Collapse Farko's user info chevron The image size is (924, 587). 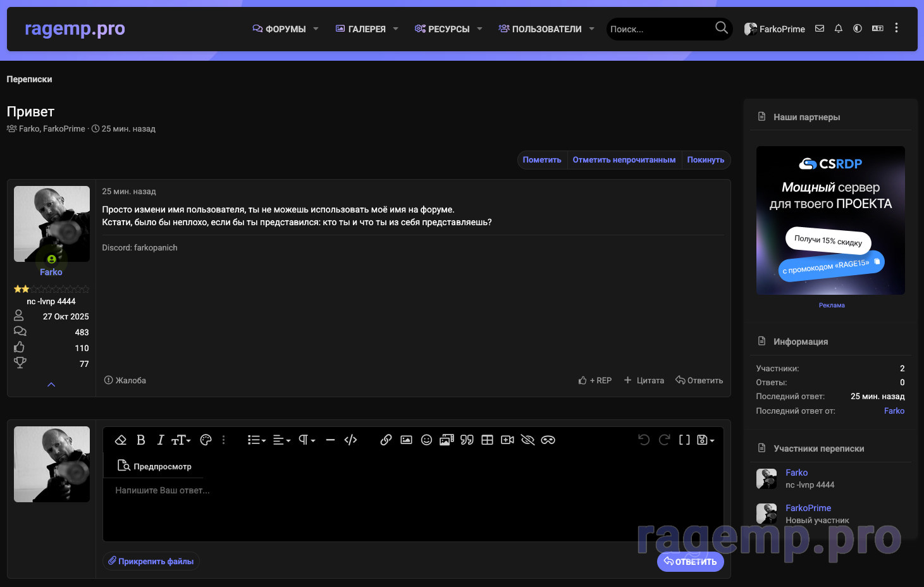(x=51, y=385)
